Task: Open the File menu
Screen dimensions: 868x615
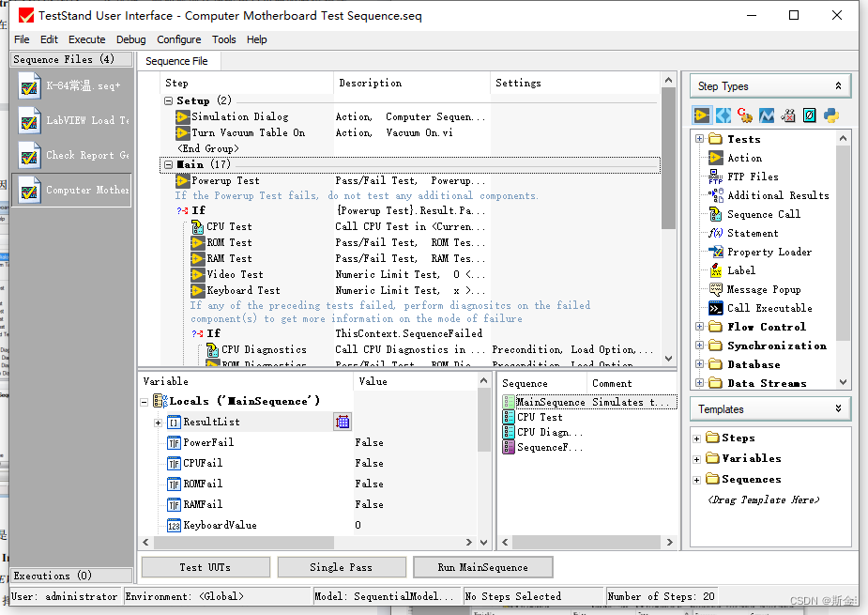Action: (x=22, y=39)
